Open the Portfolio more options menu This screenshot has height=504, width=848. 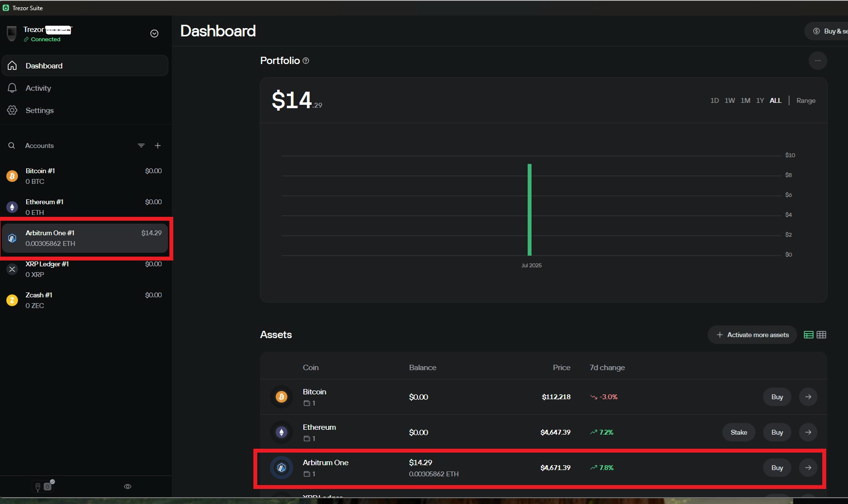[x=818, y=61]
